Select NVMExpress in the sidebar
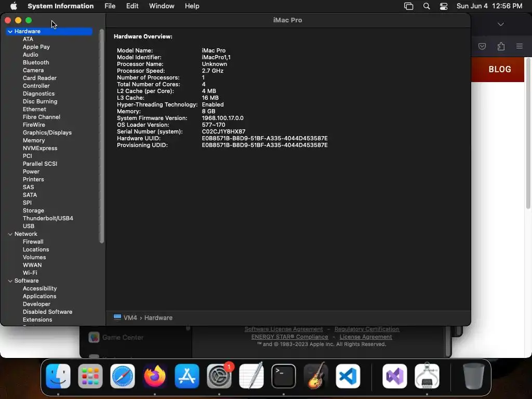 (x=40, y=148)
